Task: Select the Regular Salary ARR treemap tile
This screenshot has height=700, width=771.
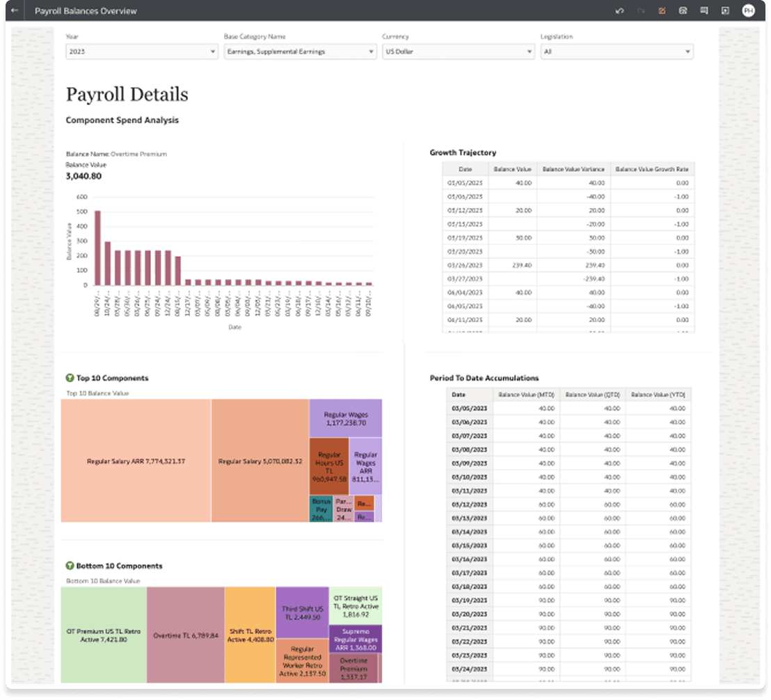Action: point(136,461)
